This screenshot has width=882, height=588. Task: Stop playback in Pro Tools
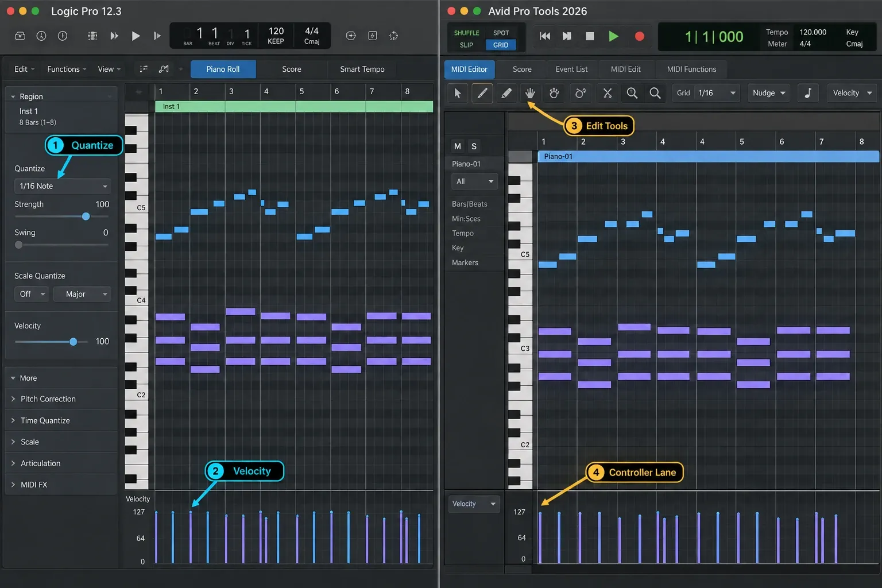[590, 36]
